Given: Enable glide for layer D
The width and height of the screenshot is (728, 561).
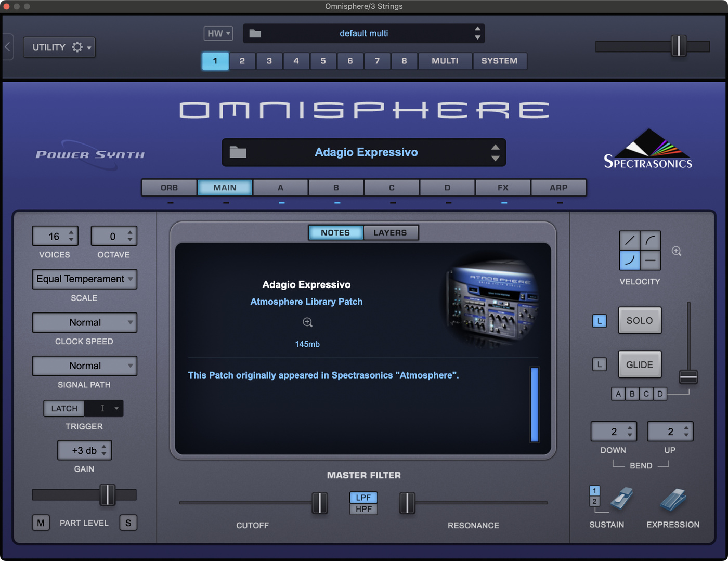Looking at the screenshot, I should (x=660, y=394).
